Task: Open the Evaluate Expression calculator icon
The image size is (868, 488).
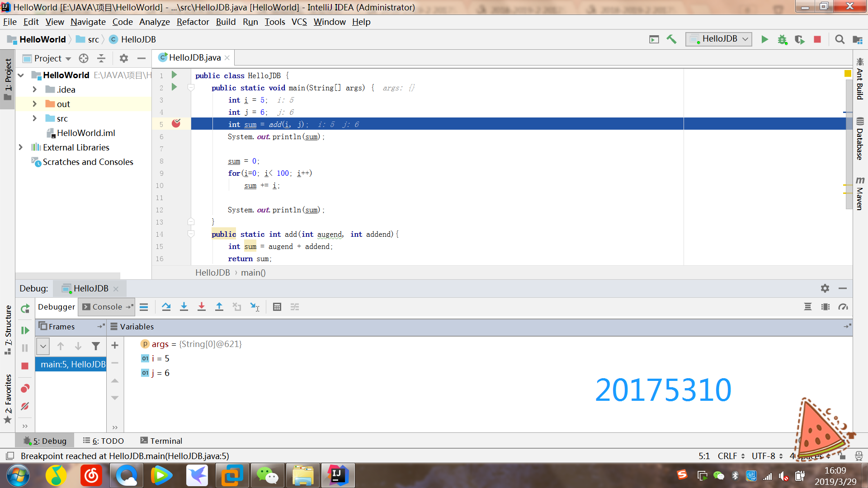Action: coord(277,307)
